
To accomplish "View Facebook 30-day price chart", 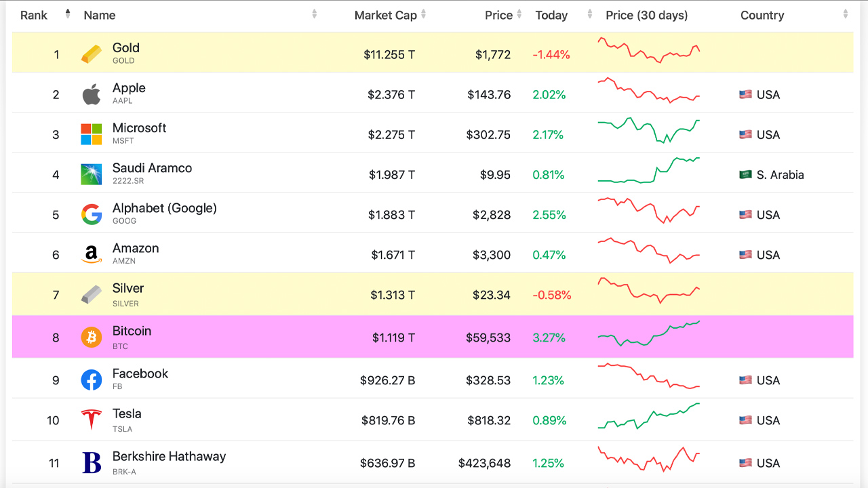I will click(649, 376).
